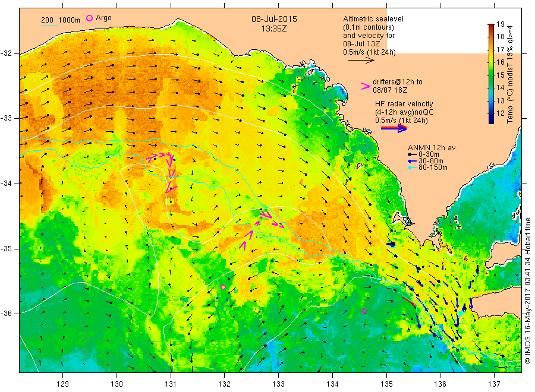535x392 pixels.
Task: Click the time label 13:35Z
Action: [274, 29]
